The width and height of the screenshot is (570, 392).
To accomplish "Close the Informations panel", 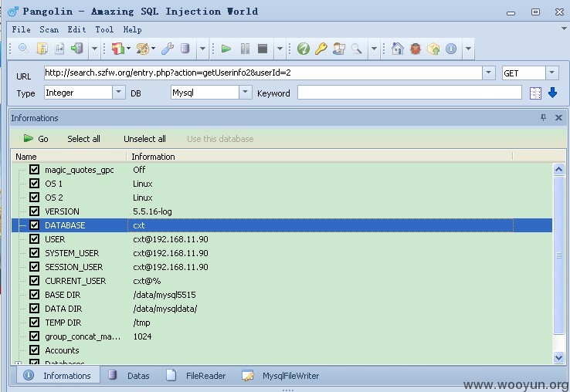I will coord(558,117).
